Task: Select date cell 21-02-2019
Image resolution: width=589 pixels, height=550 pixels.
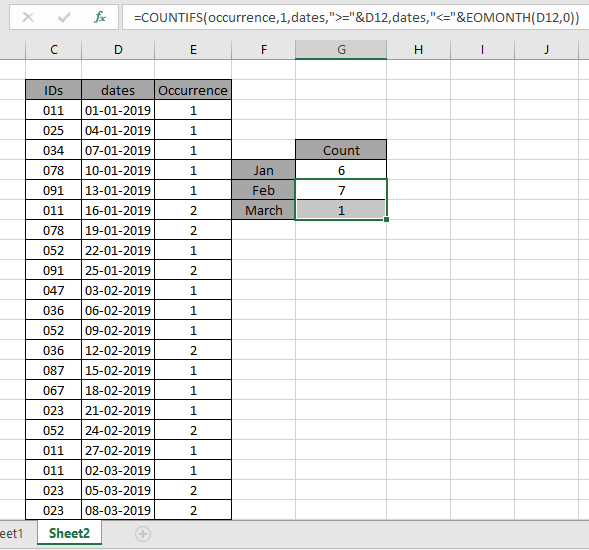Action: coord(118,410)
